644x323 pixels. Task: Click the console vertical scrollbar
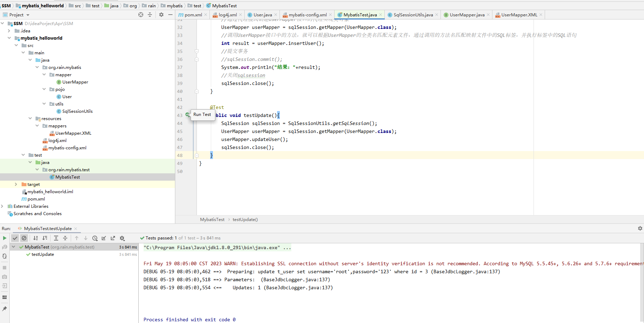click(x=642, y=283)
